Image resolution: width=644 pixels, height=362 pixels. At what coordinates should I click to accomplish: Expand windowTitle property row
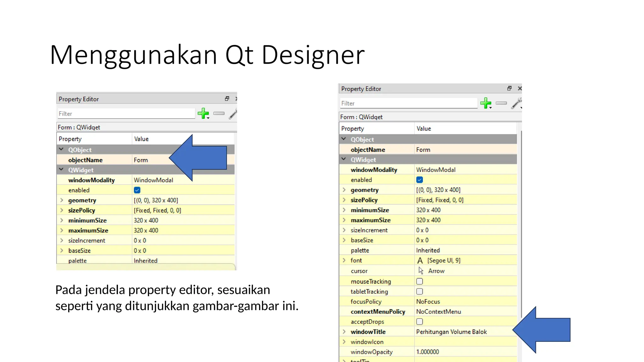(x=344, y=332)
